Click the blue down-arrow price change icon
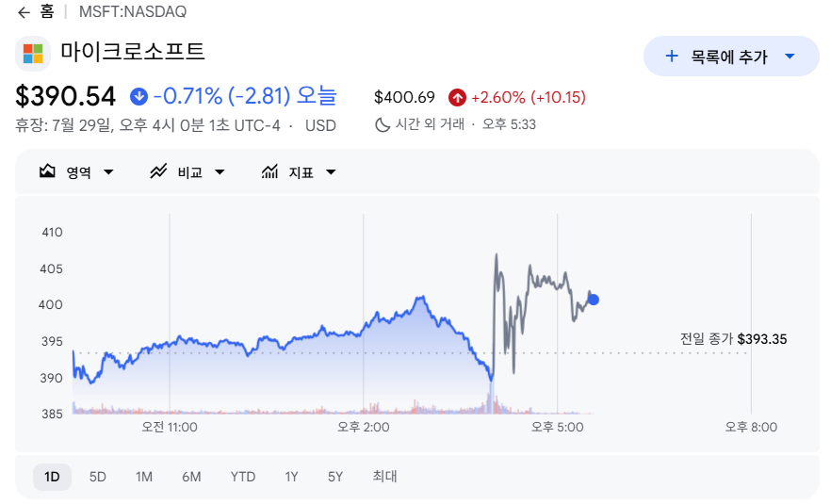The height and width of the screenshot is (504, 831). click(x=138, y=96)
